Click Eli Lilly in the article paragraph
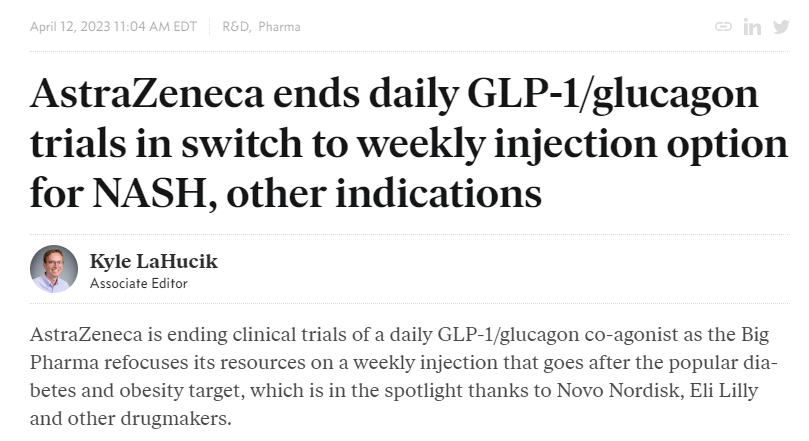Screen dimensions: 809x441 pos(724,390)
